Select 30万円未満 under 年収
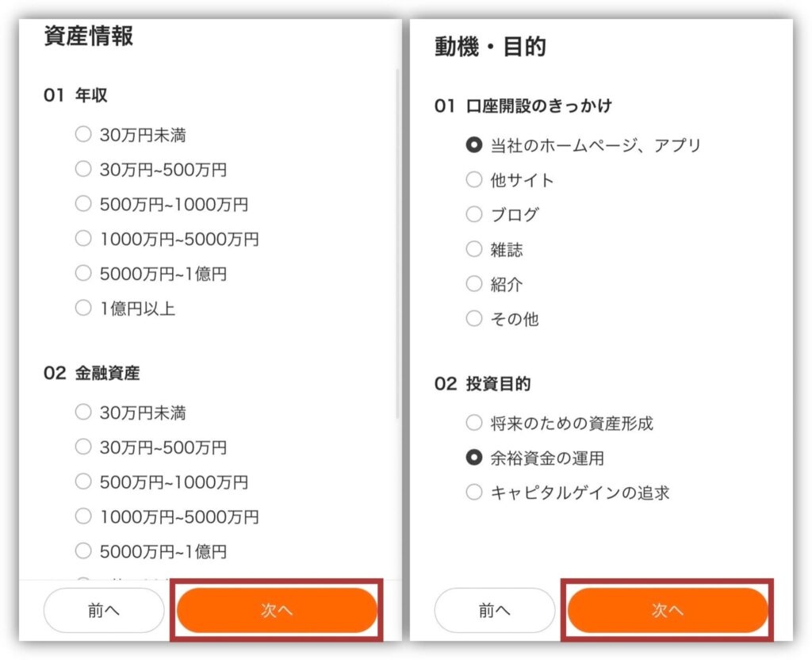 pos(83,134)
